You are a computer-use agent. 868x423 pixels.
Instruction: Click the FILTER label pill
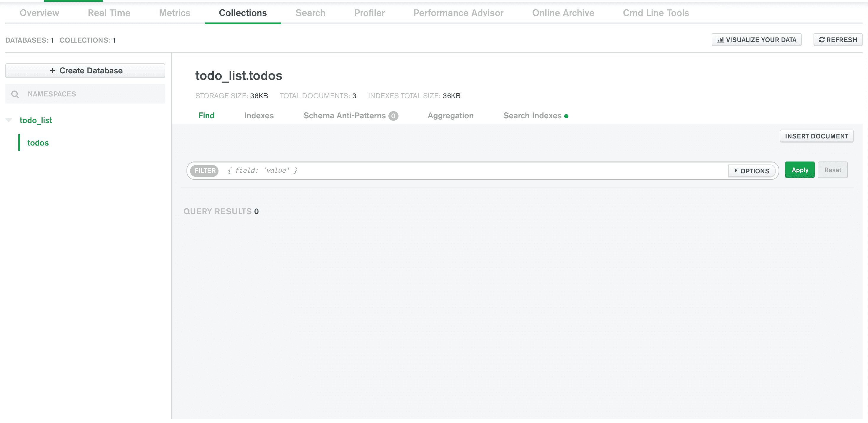click(205, 171)
